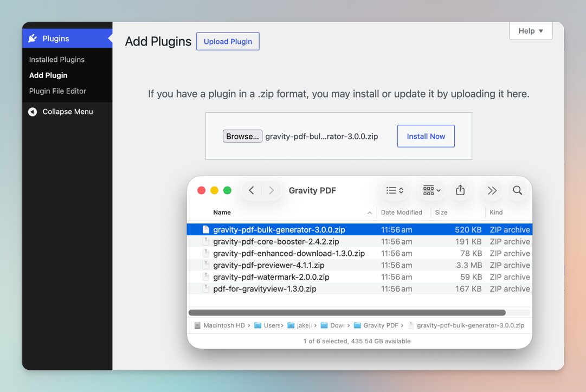
Task: Select gravity-pdf-watermark-2.0.0.zip filename
Action: coord(271,277)
